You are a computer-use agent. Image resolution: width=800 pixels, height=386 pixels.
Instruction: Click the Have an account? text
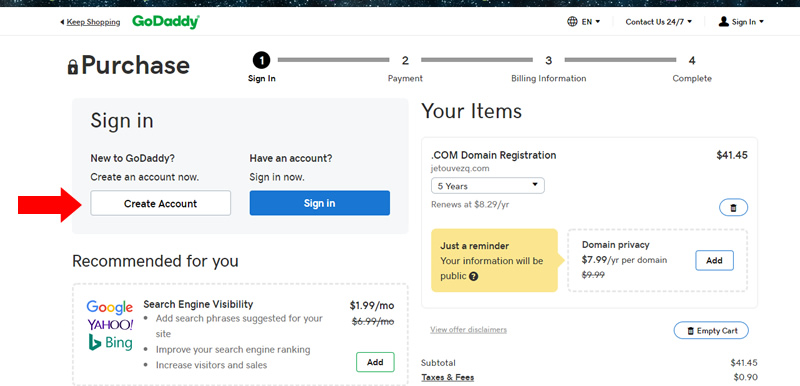[291, 159]
